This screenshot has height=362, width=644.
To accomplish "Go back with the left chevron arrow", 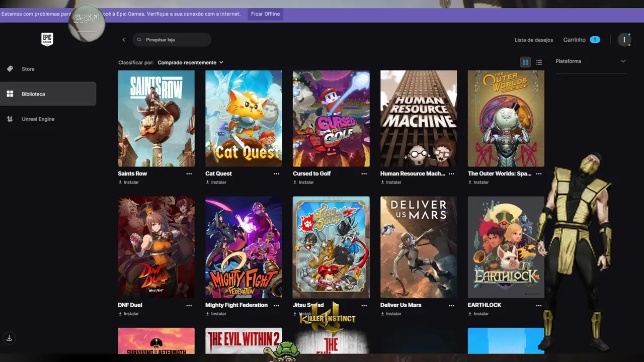I will 124,40.
